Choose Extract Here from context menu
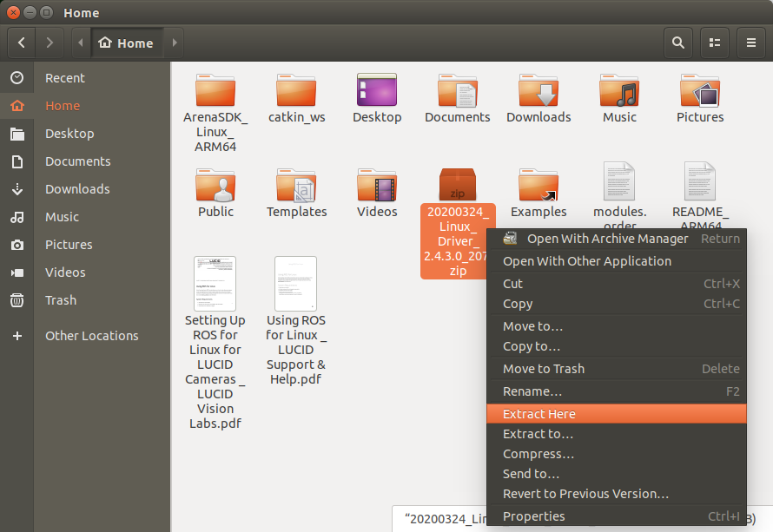Image resolution: width=773 pixels, height=532 pixels. tap(538, 414)
